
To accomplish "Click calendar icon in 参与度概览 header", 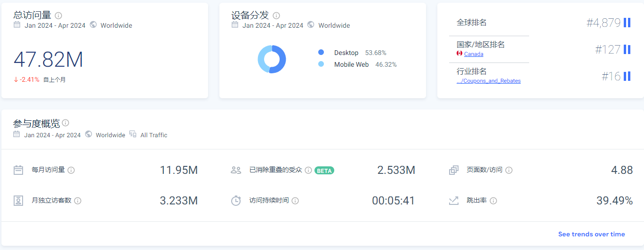I will [17, 134].
